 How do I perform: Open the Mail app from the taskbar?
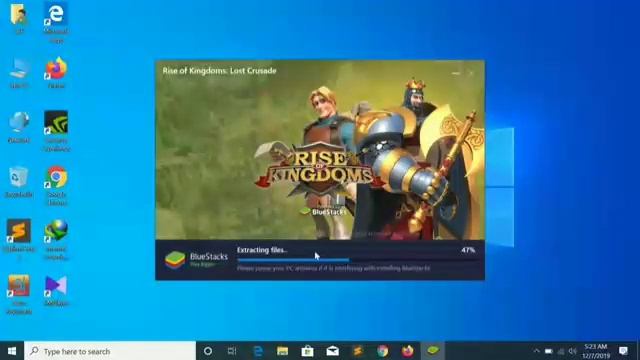pyautogui.click(x=332, y=351)
